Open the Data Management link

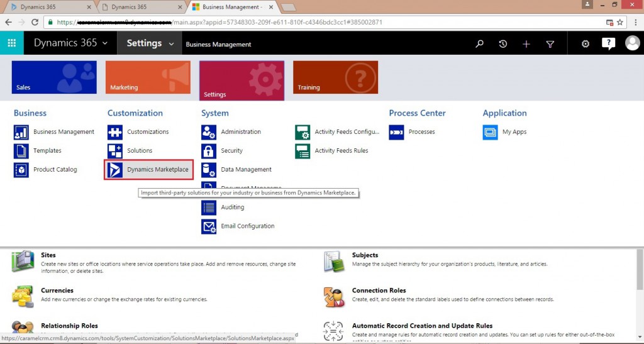tap(246, 170)
